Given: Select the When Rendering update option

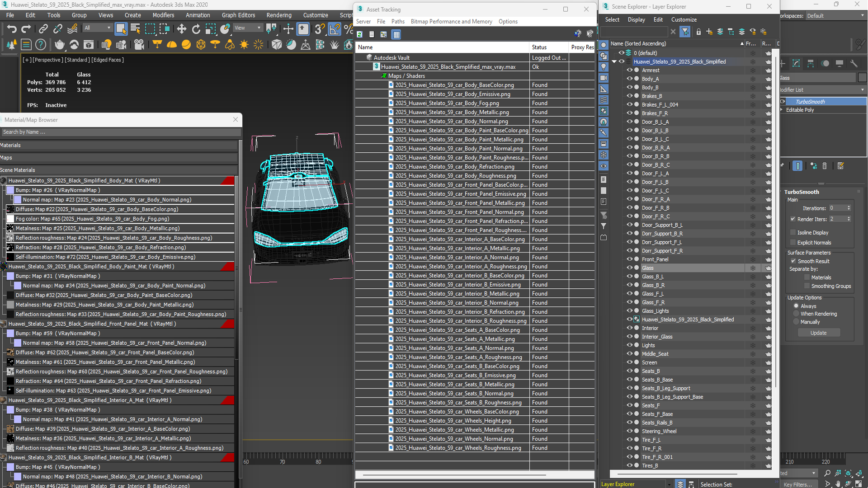Looking at the screenshot, I should (x=796, y=314).
